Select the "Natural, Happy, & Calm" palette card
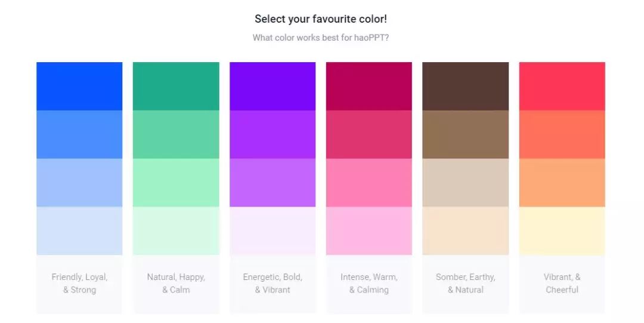This screenshot has width=644, height=323. point(176,284)
